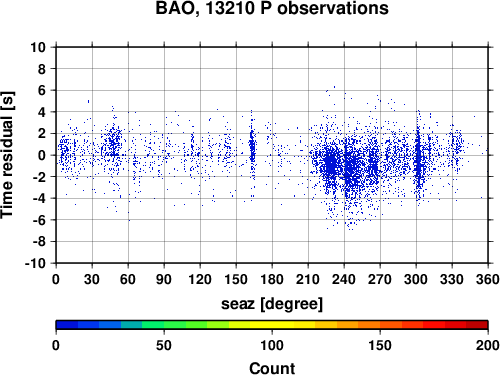Click y-axis tick label "-10"
Viewport: 500px width, 375px height.
[x=35, y=263]
